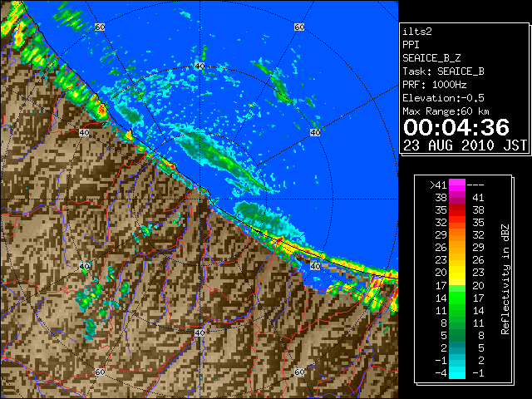Click the vertical 'Reflectivity in dBZ' label
The width and height of the screenshot is (532, 399).
click(505, 279)
